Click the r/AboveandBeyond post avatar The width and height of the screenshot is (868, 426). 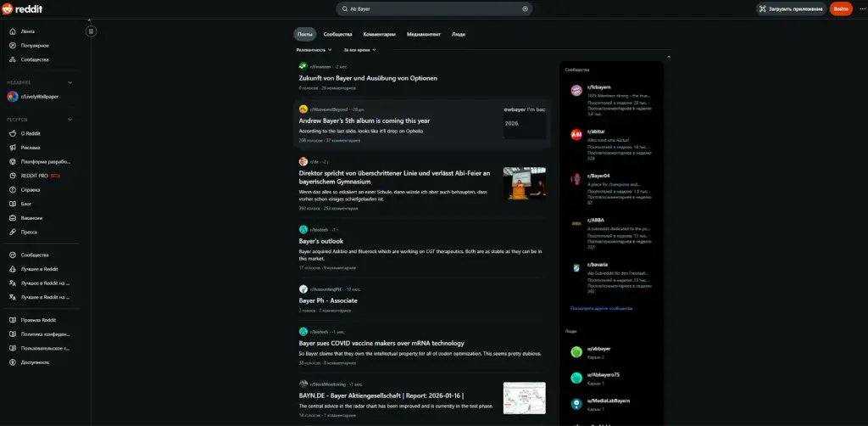[303, 109]
